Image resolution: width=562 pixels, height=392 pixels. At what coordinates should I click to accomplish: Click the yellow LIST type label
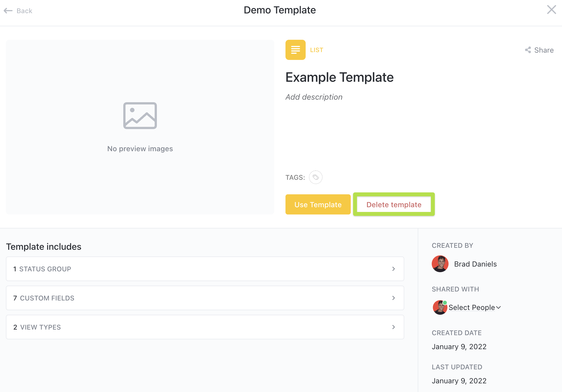(317, 50)
